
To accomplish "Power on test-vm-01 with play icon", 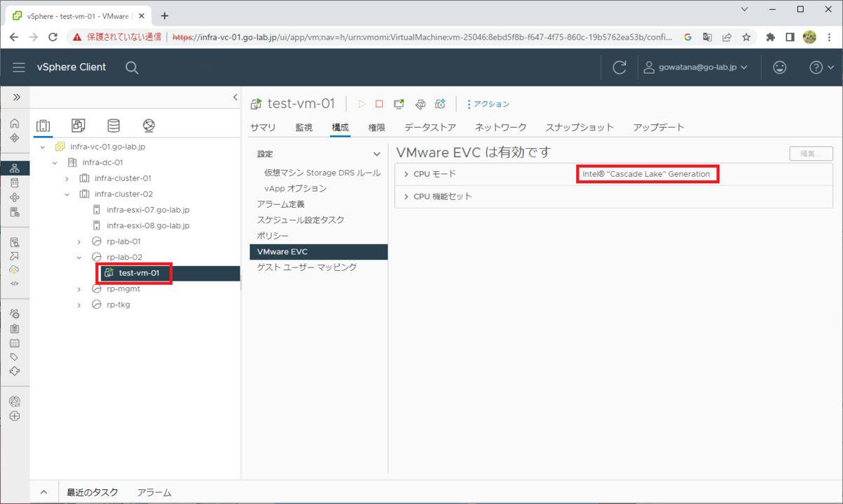I will coord(362,104).
